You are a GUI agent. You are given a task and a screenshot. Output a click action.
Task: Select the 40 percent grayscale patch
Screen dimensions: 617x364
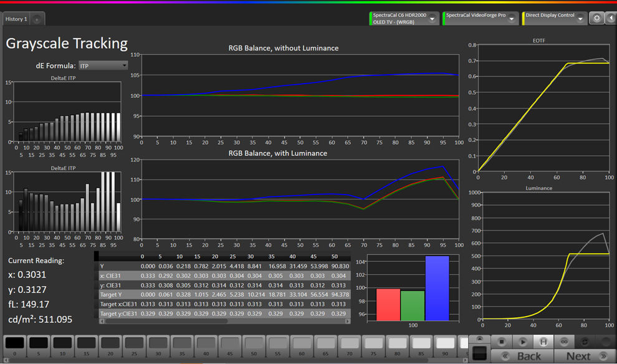(x=206, y=346)
